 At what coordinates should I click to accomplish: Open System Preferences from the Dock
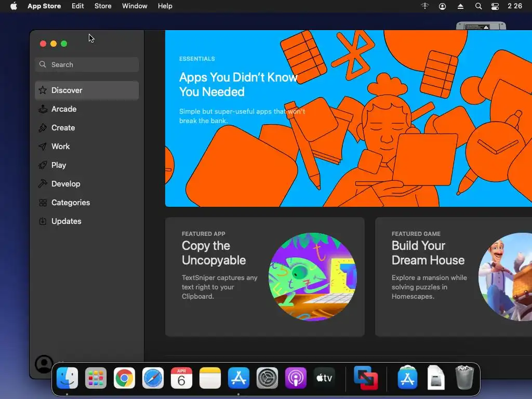coord(267,378)
